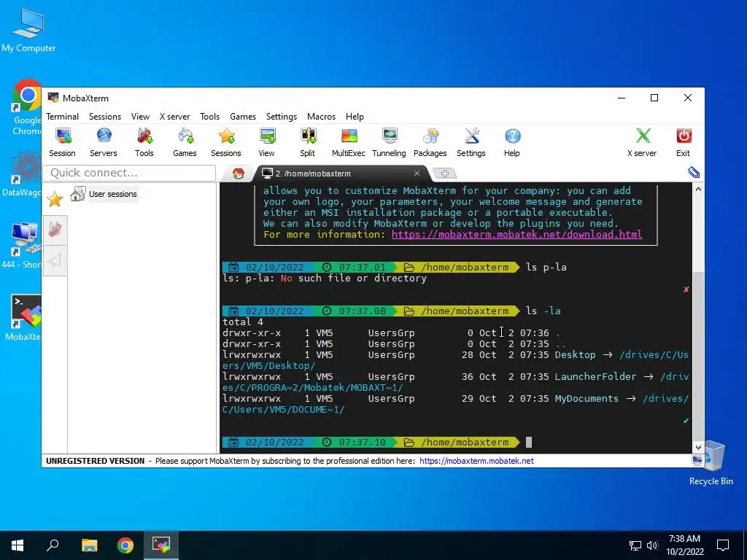Open the X server menu
This screenshot has width=747, height=560.
coord(175,117)
